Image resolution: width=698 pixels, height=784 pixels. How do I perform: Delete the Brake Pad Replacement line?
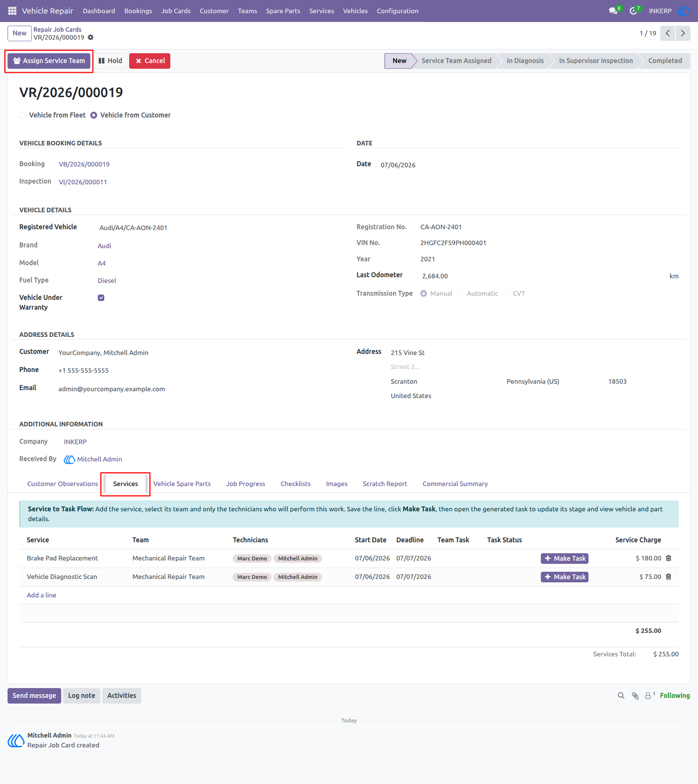669,558
